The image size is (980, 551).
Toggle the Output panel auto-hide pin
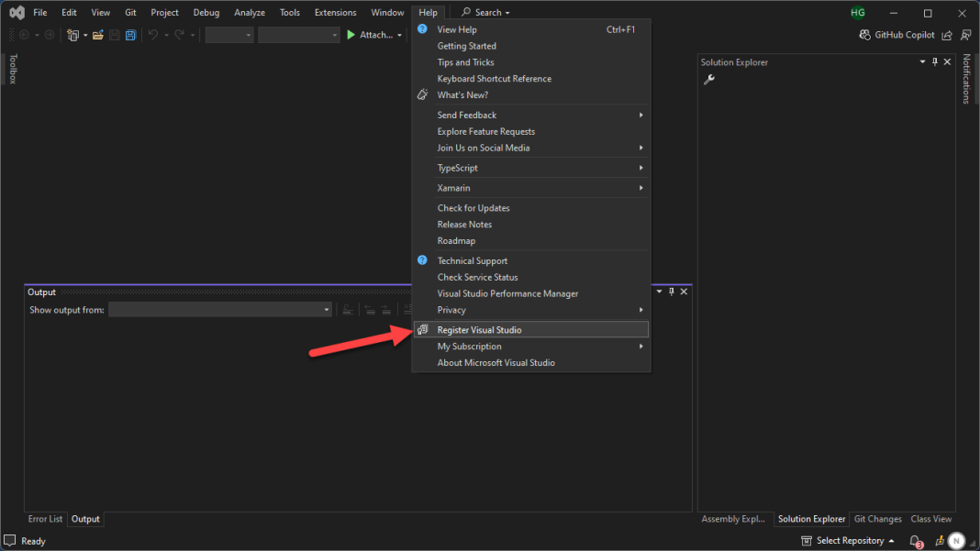[671, 292]
